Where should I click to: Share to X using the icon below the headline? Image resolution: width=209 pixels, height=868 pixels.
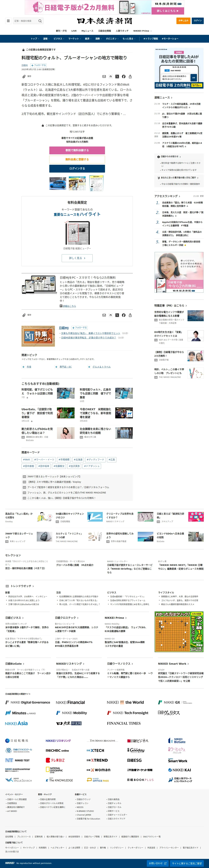coord(117,77)
